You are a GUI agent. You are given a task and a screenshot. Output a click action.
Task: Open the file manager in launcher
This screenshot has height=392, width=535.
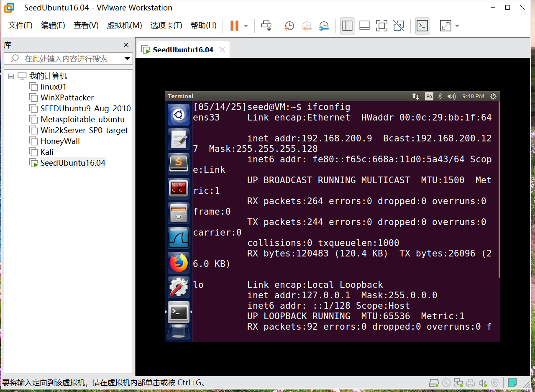(179, 213)
